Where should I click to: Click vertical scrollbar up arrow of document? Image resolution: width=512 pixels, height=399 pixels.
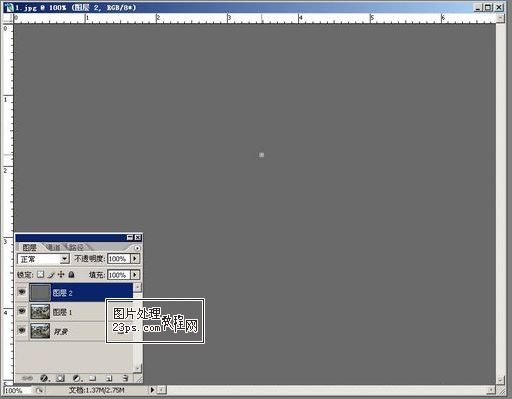(500, 18)
